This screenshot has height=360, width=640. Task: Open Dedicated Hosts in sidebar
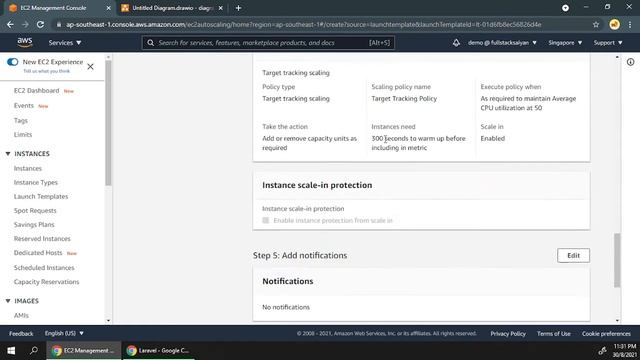tap(38, 253)
